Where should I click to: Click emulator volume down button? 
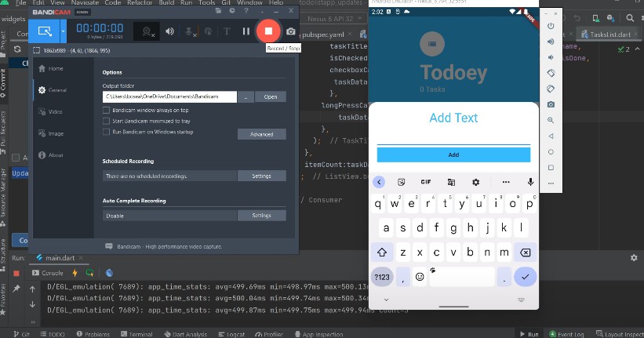point(551,57)
